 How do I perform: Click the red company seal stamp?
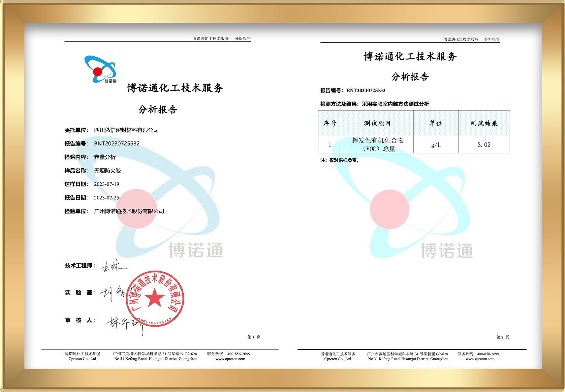pyautogui.click(x=155, y=299)
